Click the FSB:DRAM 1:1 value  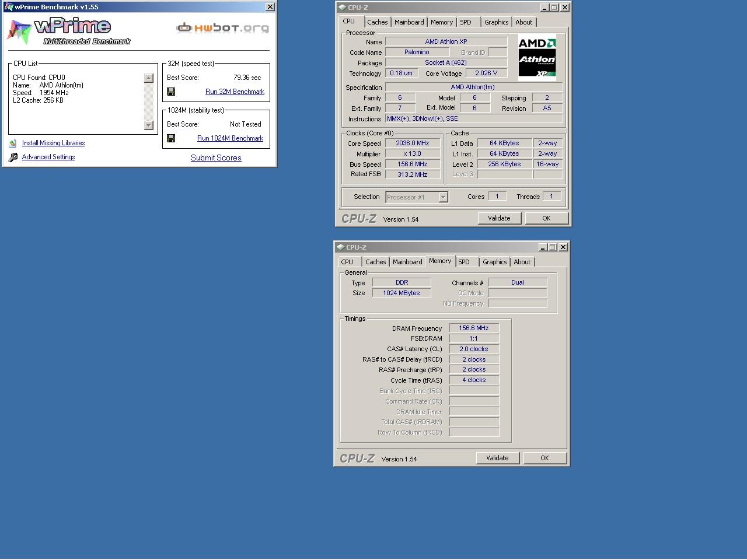click(474, 338)
